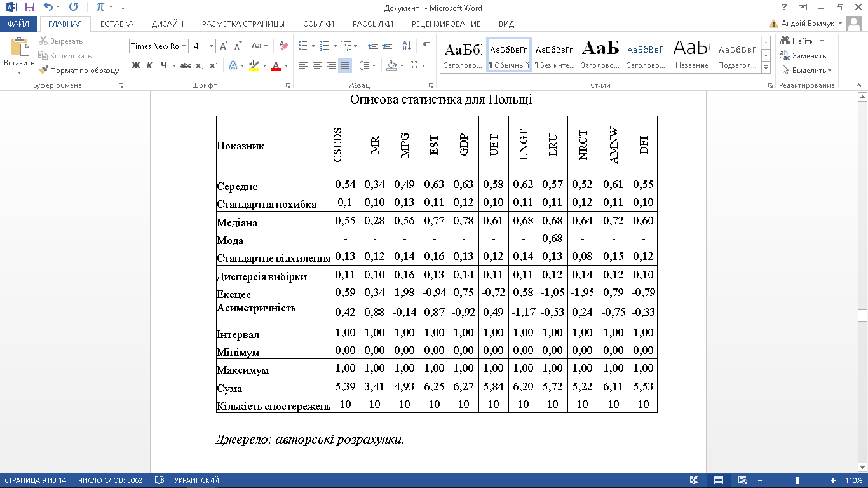868x488 pixels.
Task: Switch to the РЕЦЕНЗИРОВАНИЕ tab
Action: click(x=445, y=24)
